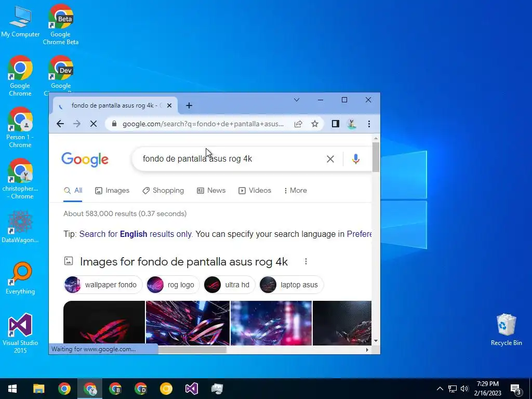Click the page vertical scrollbar thumb

[376, 157]
